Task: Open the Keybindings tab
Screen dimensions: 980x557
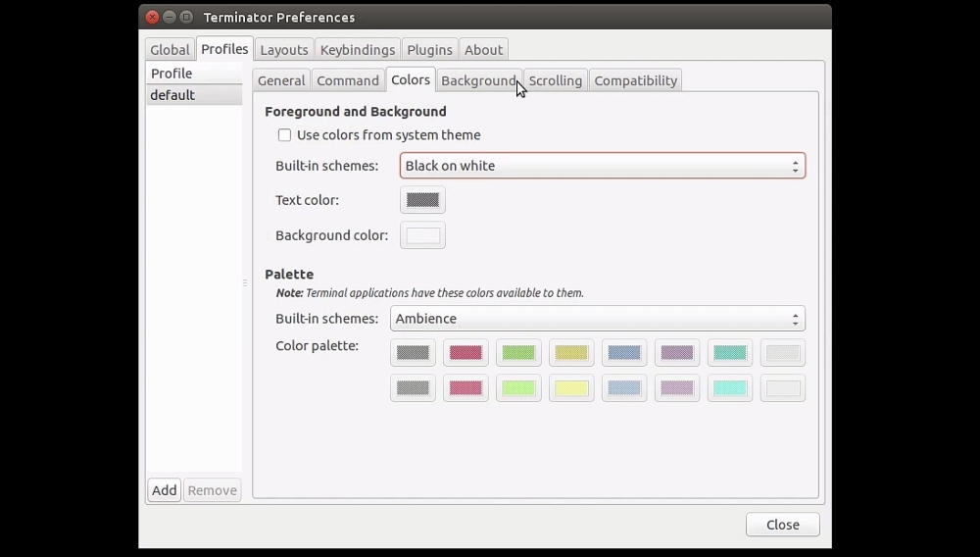Action: pos(358,50)
